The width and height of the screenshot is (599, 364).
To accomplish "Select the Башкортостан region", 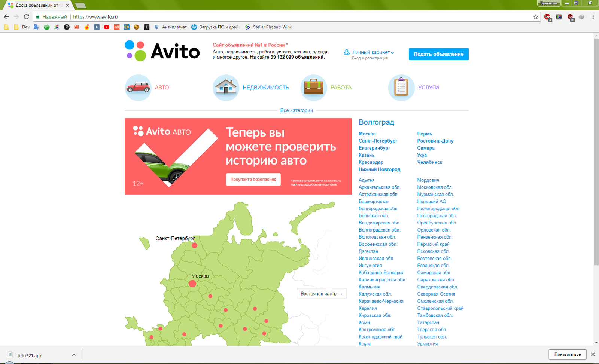I will [374, 201].
